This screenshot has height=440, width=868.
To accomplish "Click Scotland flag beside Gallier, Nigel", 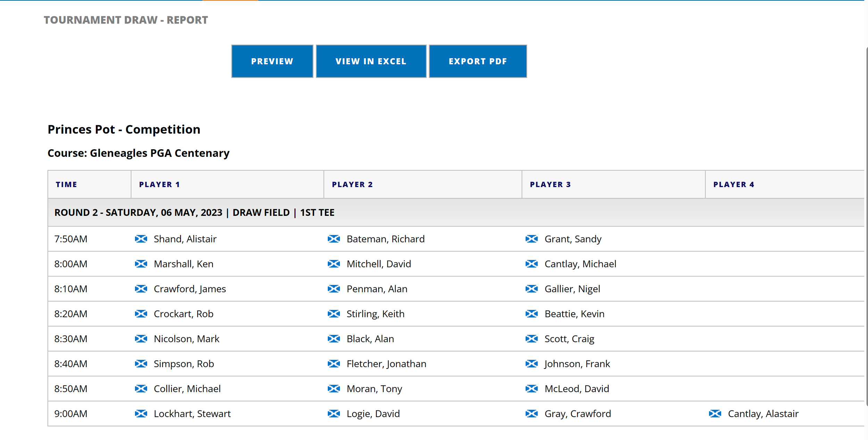I will (x=532, y=289).
